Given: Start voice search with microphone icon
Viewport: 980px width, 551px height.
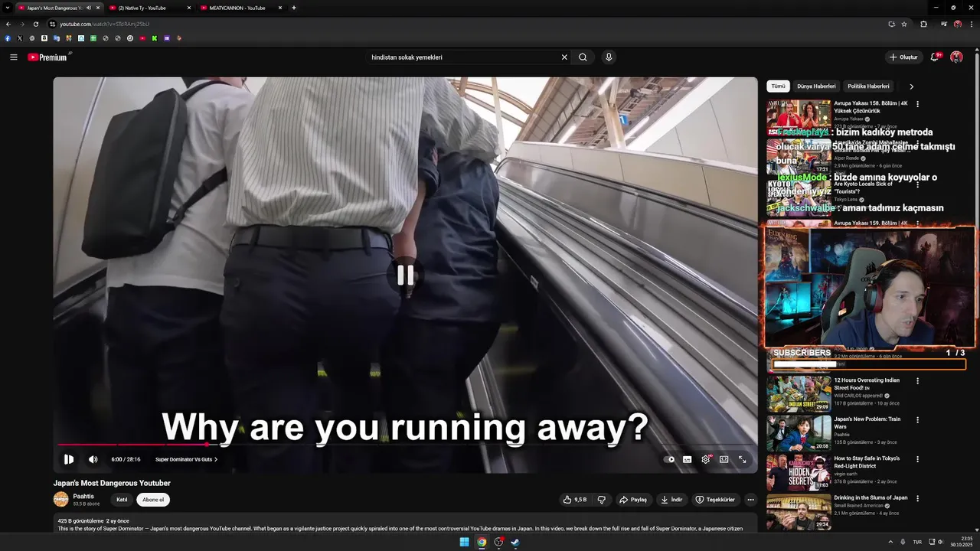Looking at the screenshot, I should pos(609,57).
